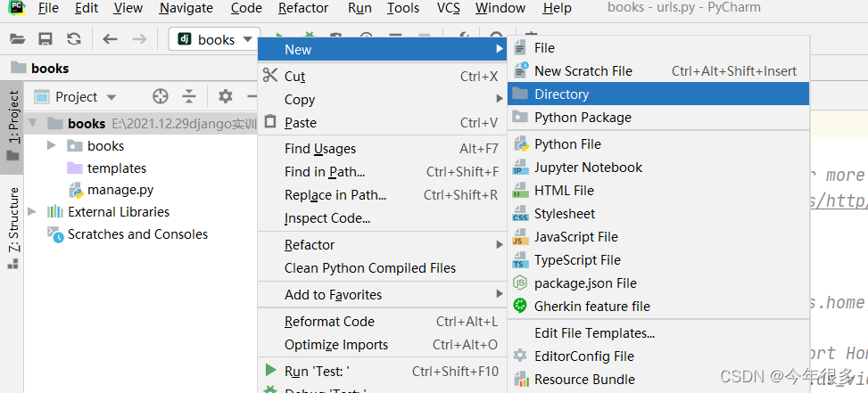The width and height of the screenshot is (868, 393).
Task: Select the templates folder
Action: click(107, 168)
